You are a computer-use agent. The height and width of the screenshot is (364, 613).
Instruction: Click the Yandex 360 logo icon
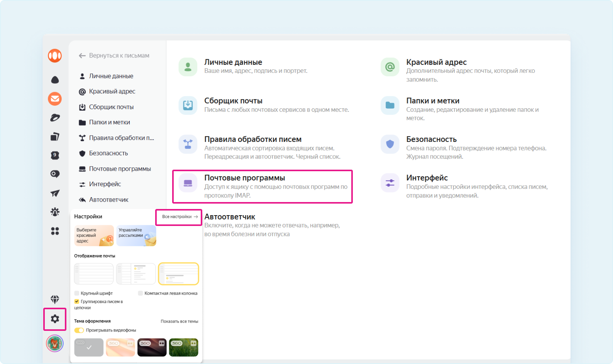[x=55, y=56]
